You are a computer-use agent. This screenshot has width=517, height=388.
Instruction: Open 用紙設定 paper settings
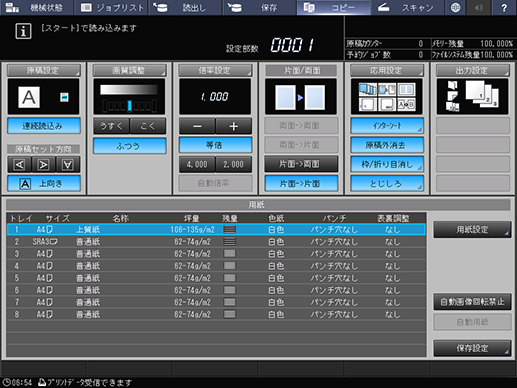(472, 229)
